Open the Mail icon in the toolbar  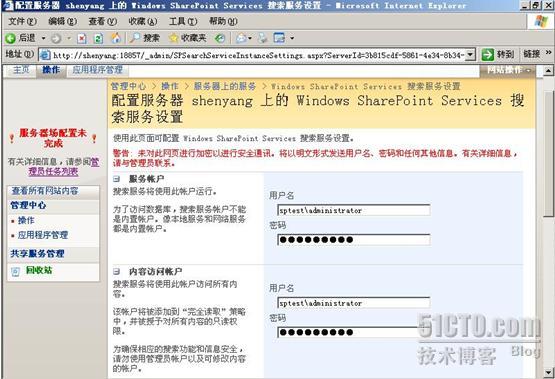click(x=241, y=38)
